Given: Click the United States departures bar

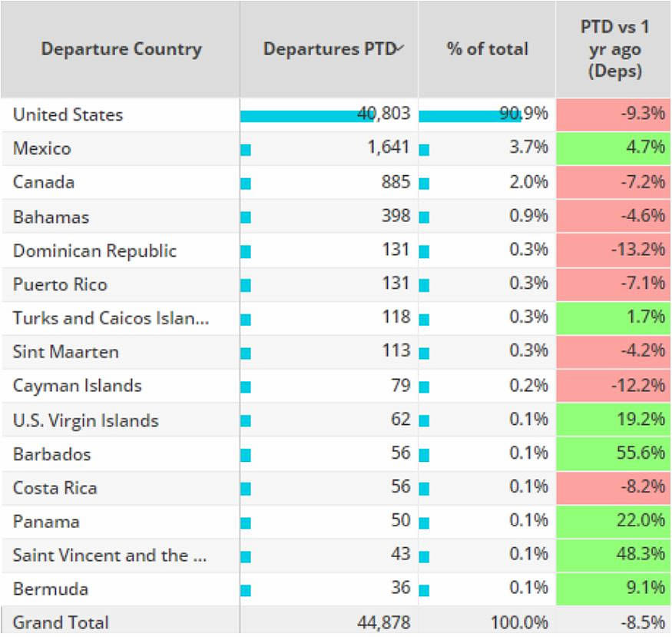Looking at the screenshot, I should 307,116.
